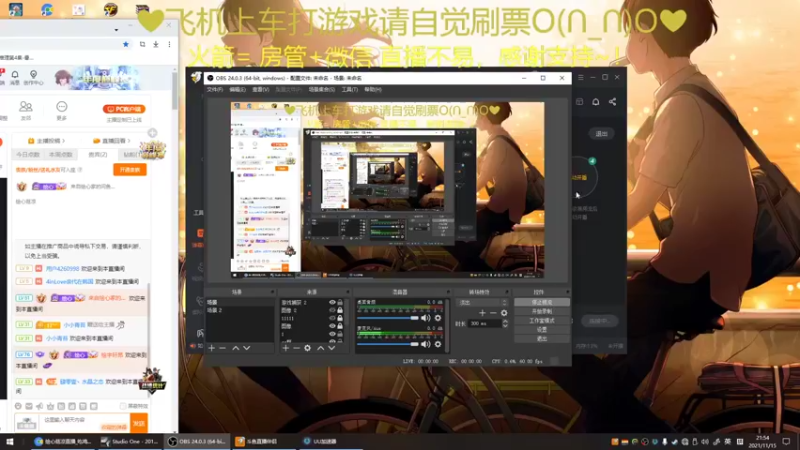This screenshot has height=450, width=800.
Task: Click 退出 button in OBS controls
Action: (x=542, y=338)
